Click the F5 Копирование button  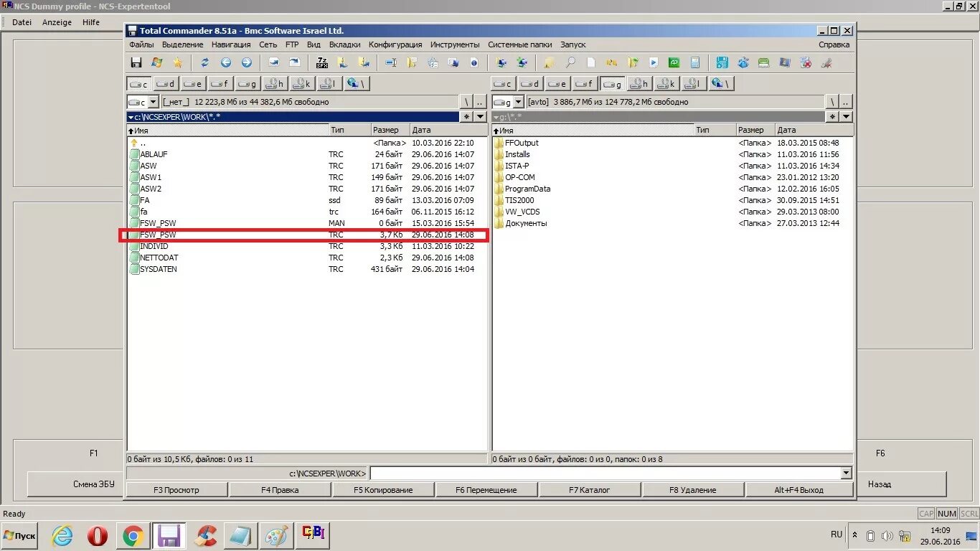383,490
